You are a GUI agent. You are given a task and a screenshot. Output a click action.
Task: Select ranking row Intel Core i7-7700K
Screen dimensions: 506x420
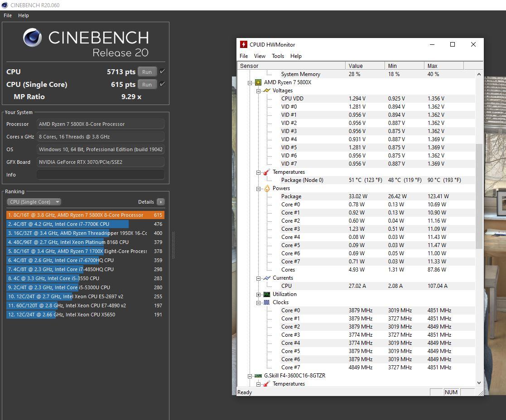(85, 224)
